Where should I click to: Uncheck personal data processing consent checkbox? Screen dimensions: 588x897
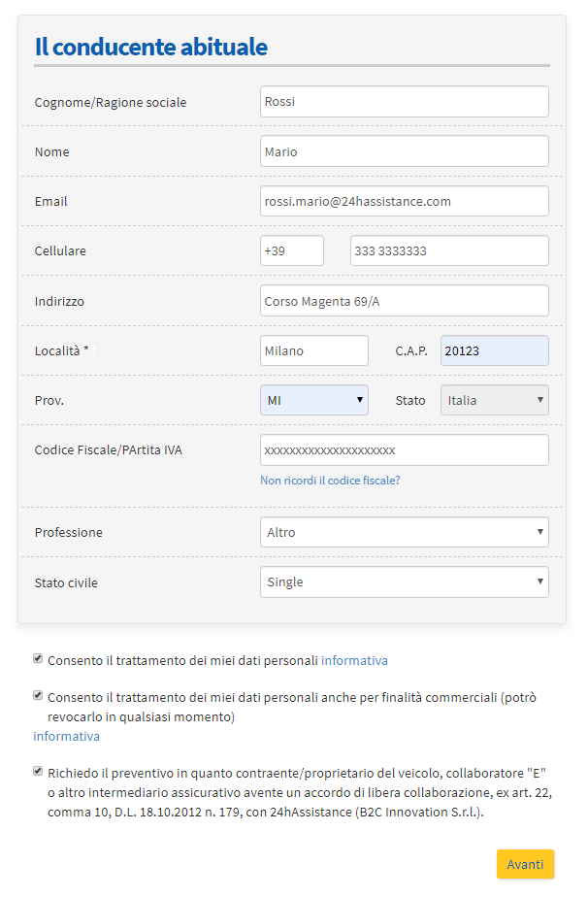click(x=38, y=658)
